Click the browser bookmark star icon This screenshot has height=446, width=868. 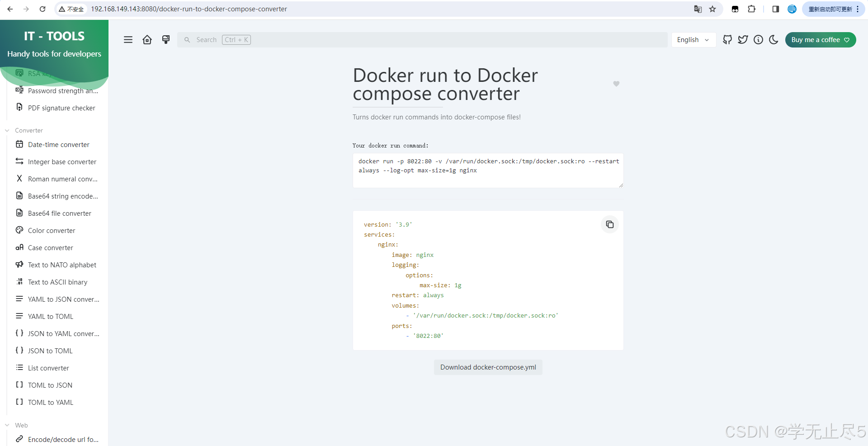pos(712,9)
